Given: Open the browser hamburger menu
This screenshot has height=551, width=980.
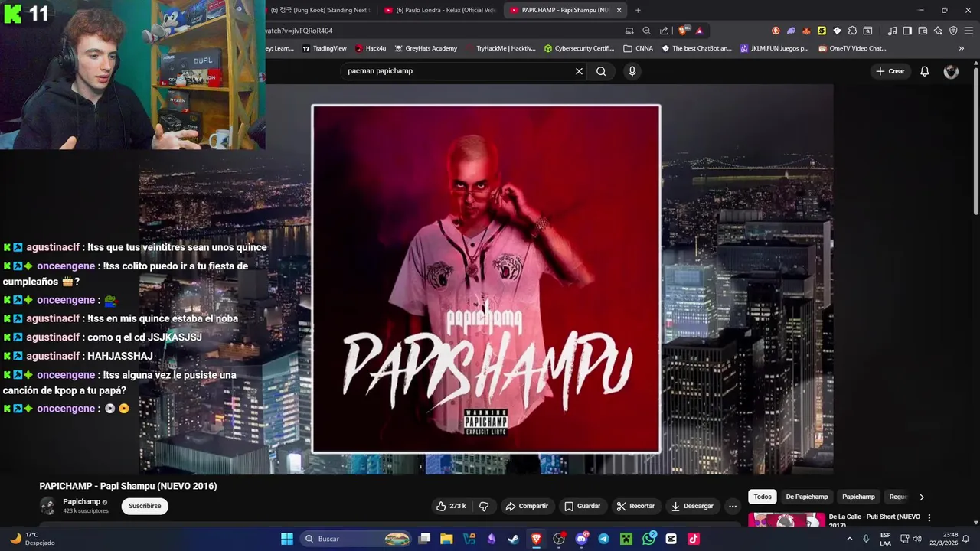Looking at the screenshot, I should point(969,31).
